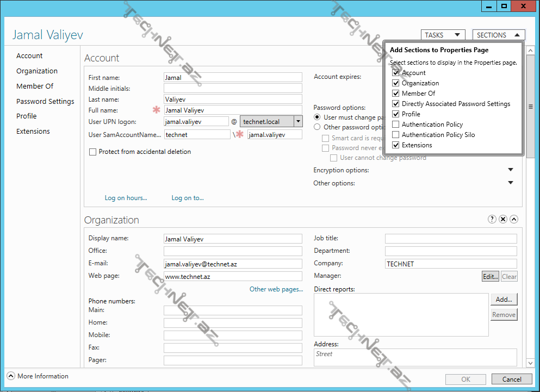The height and width of the screenshot is (392, 540).
Task: Collapse the SECTIONS dropdown
Action: pos(498,34)
